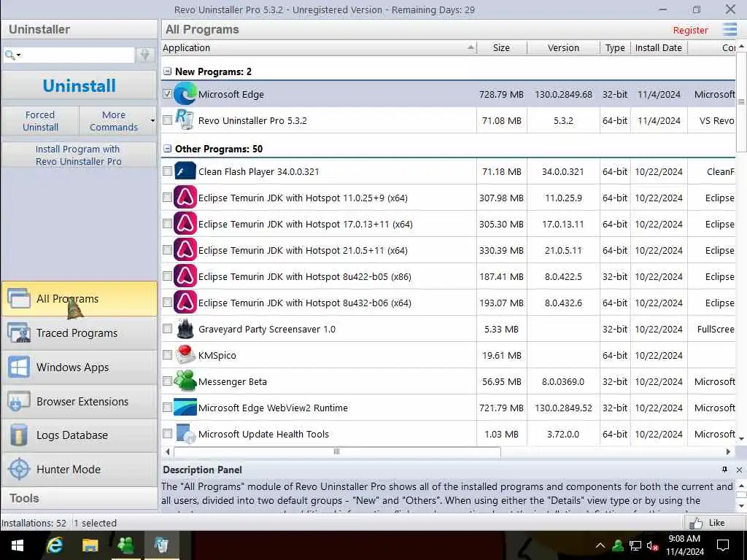Image resolution: width=747 pixels, height=560 pixels.
Task: Click the muted volume tray icon
Action: click(x=653, y=545)
